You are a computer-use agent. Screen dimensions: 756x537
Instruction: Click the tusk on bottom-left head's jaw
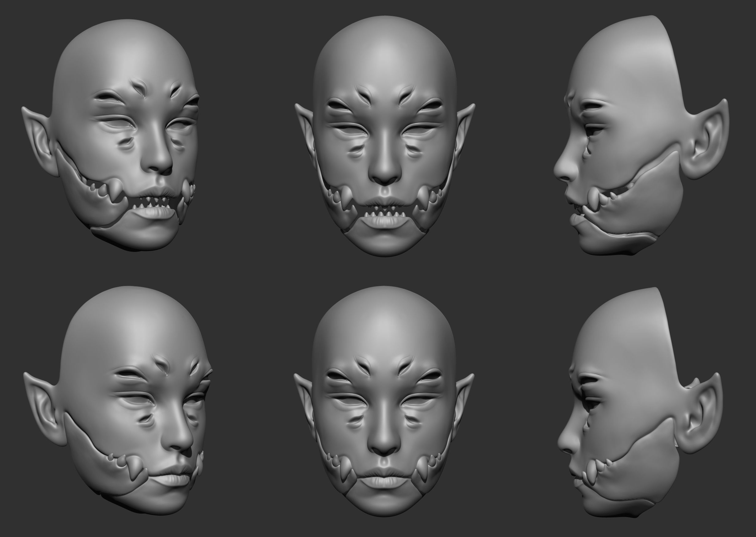pyautogui.click(x=136, y=466)
